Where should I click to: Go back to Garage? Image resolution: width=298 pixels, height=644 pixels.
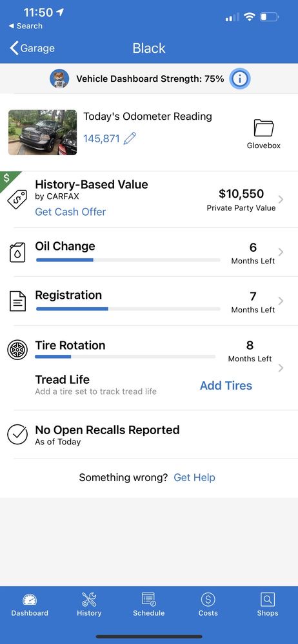pyautogui.click(x=32, y=48)
